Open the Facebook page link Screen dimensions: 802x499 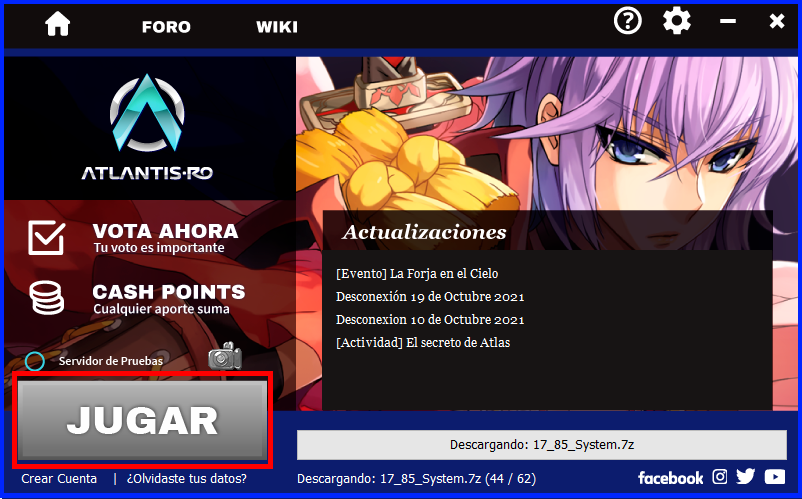point(671,478)
